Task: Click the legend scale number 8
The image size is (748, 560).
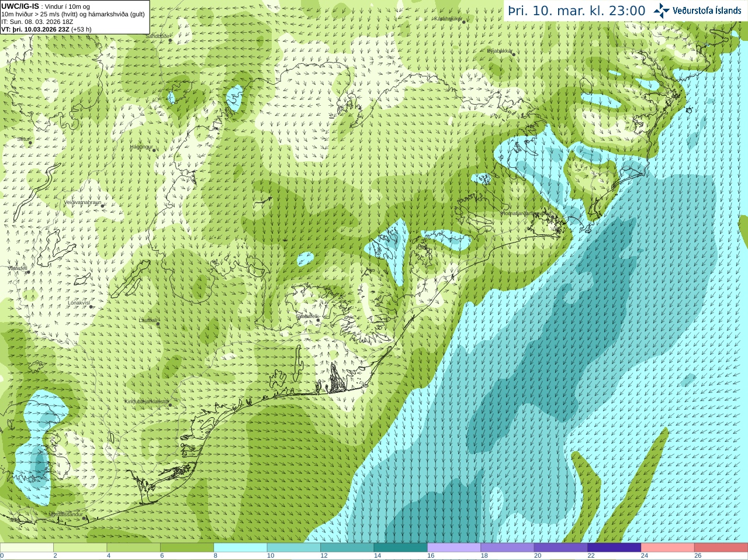Action: pyautogui.click(x=216, y=556)
